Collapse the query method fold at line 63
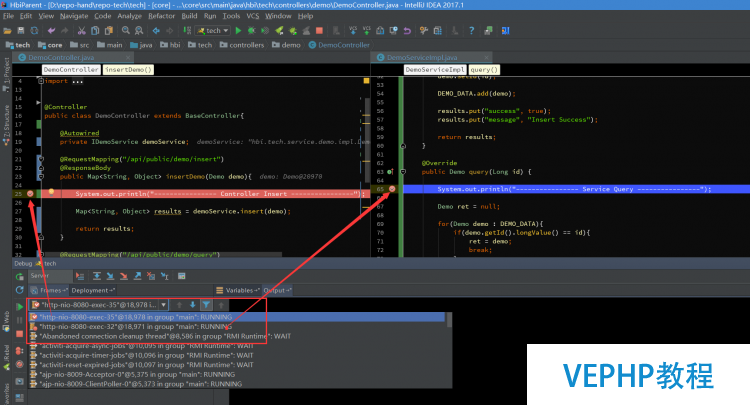 (x=403, y=172)
